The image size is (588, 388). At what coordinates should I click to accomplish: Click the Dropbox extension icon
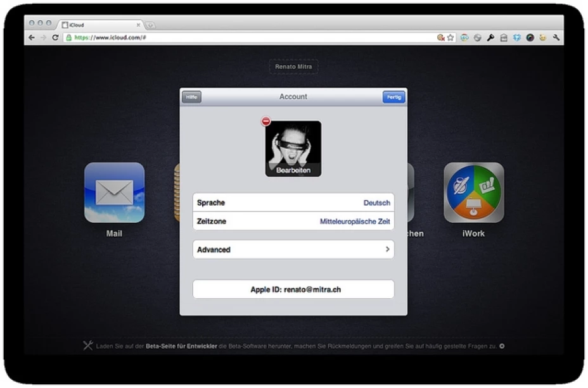(x=516, y=38)
